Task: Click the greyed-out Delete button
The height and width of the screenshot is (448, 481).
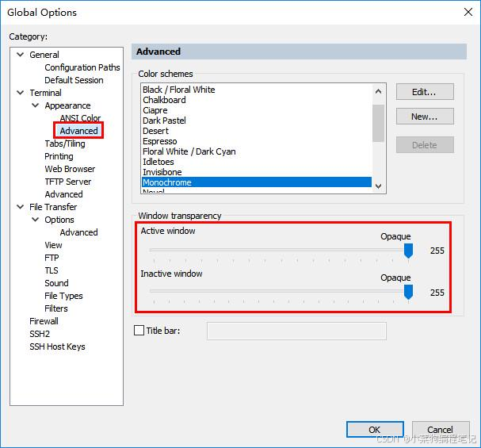Action: point(425,145)
